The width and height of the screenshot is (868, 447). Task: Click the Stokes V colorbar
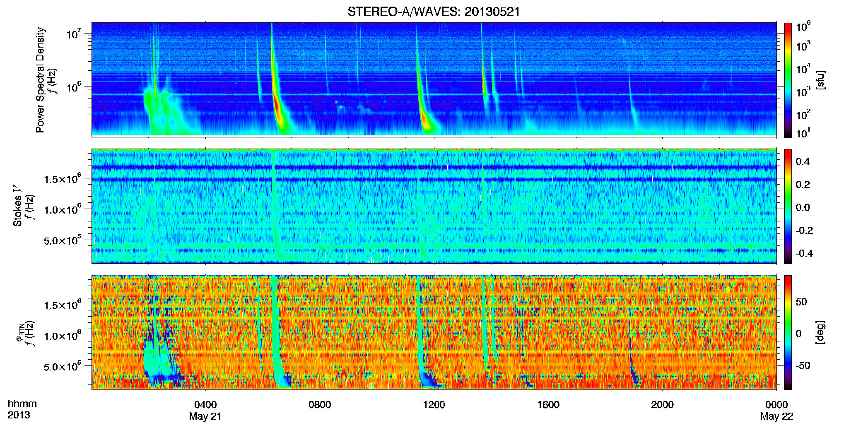tap(788, 206)
